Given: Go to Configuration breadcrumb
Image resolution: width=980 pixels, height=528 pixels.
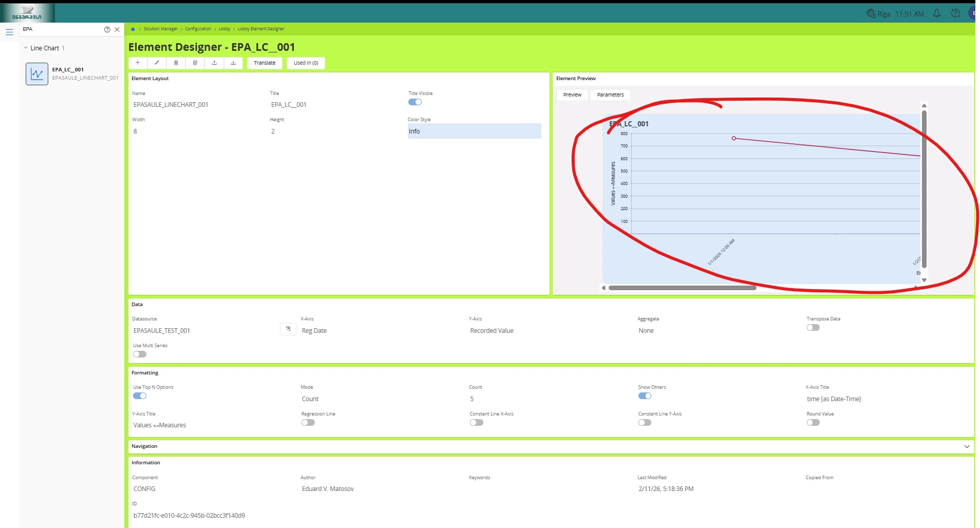Looking at the screenshot, I should (198, 29).
